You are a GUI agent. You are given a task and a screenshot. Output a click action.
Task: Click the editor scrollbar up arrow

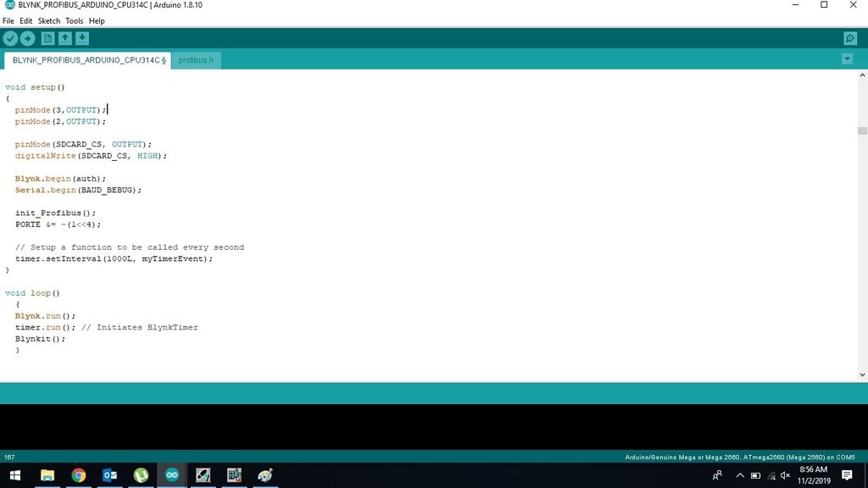coord(862,75)
